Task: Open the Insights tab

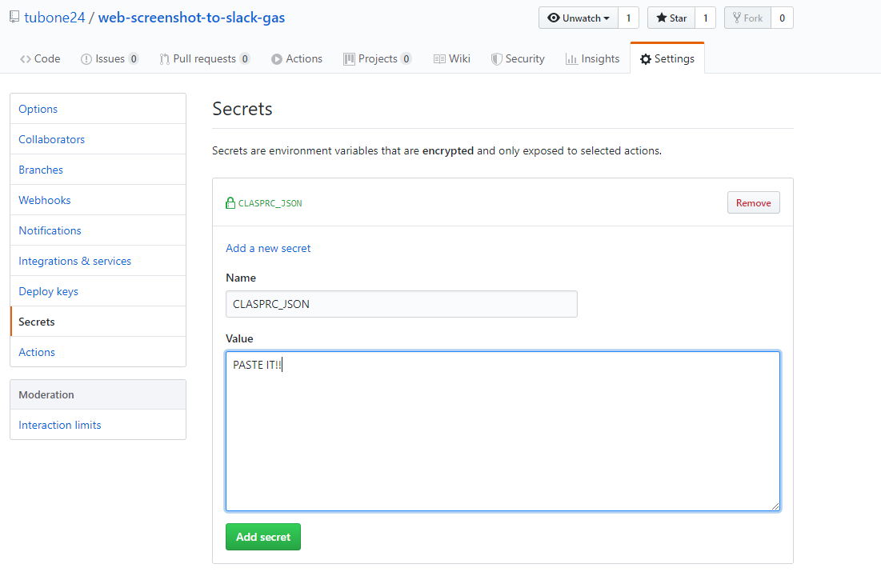Action: [592, 58]
